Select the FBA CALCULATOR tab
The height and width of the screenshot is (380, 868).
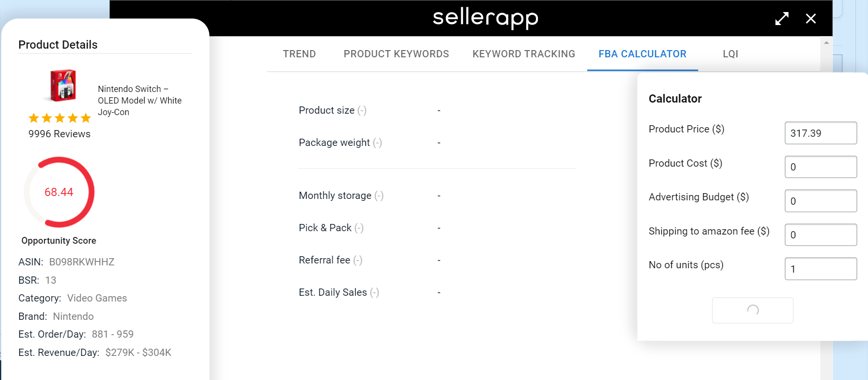(642, 54)
